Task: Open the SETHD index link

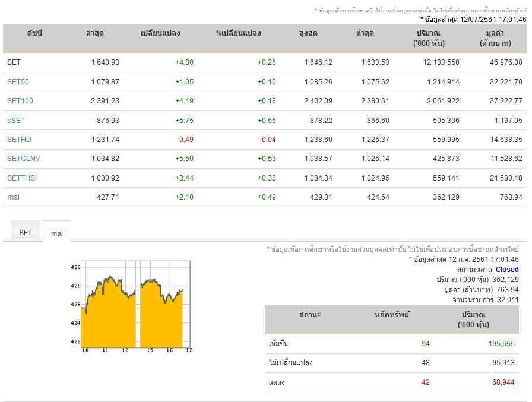Action: 19,140
